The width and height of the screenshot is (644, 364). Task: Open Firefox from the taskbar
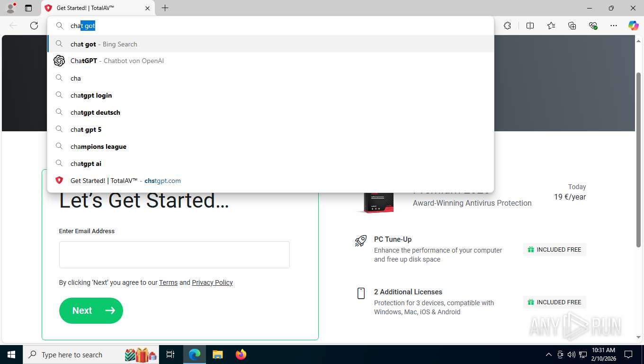[x=241, y=355]
